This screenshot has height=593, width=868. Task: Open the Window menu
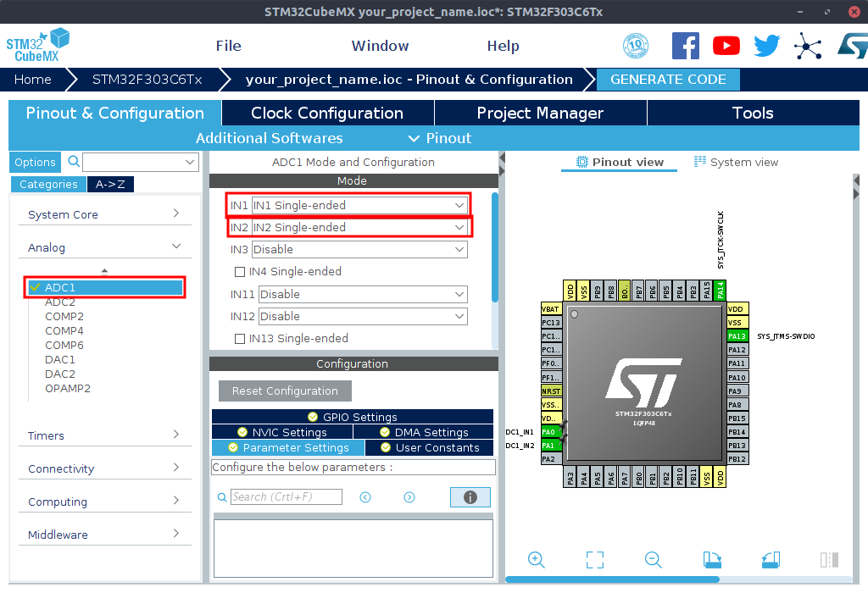(x=381, y=46)
